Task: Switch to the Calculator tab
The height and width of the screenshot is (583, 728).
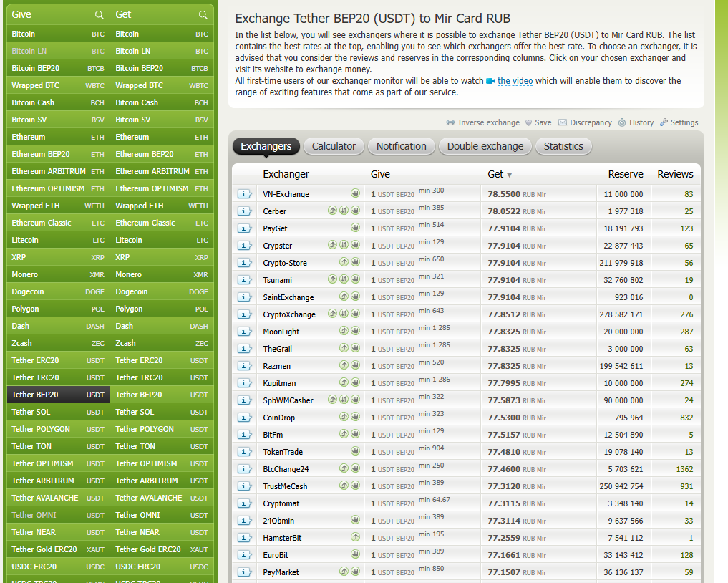Action: [x=334, y=146]
